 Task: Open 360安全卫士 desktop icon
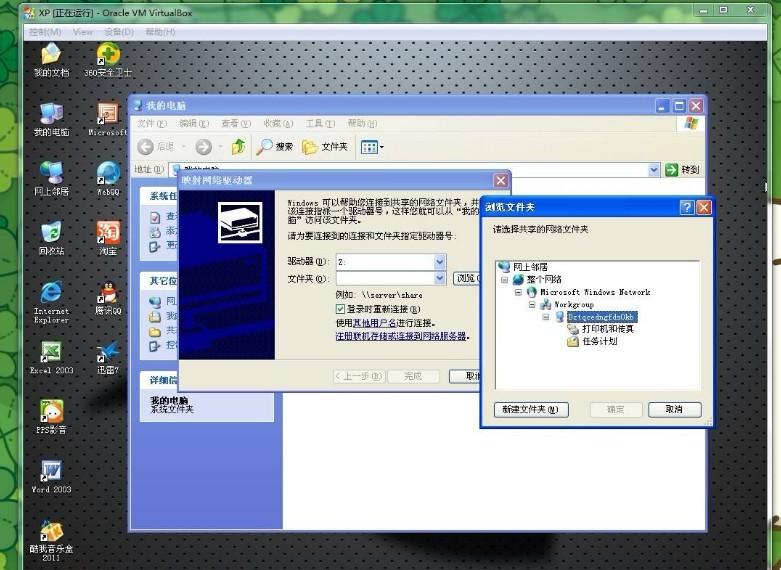click(108, 59)
